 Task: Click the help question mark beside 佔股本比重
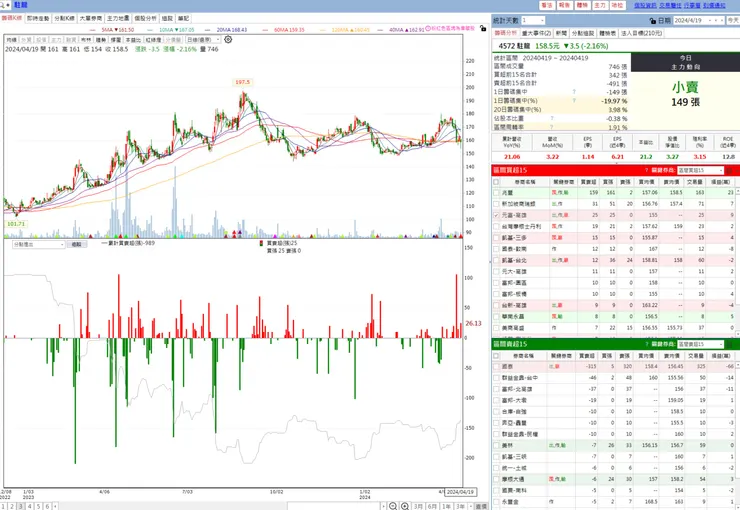pos(552,118)
